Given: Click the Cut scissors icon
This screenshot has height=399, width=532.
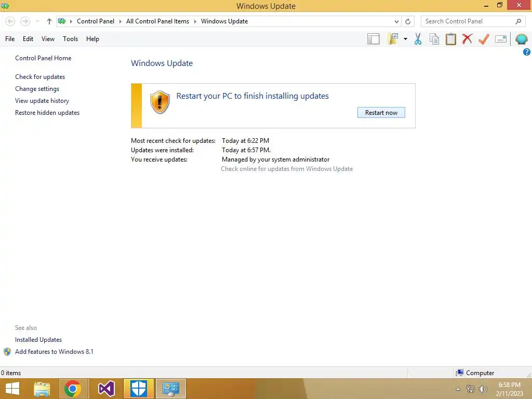Looking at the screenshot, I should (x=418, y=39).
